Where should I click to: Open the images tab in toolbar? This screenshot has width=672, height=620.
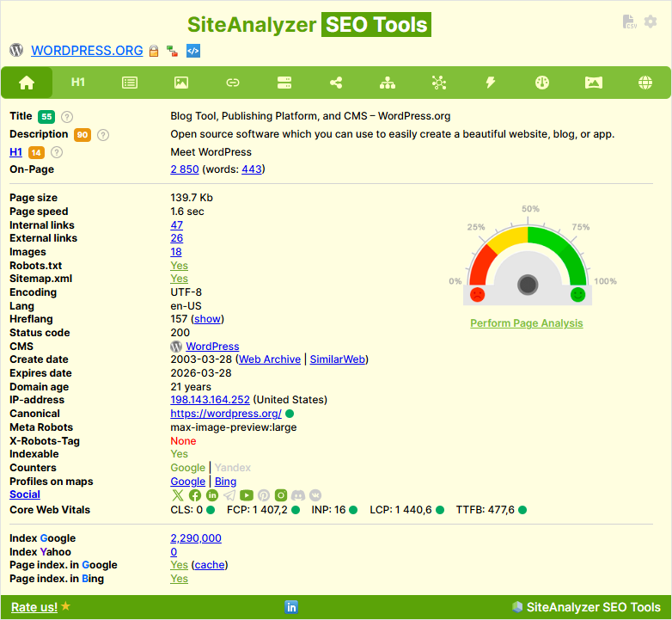coord(181,83)
